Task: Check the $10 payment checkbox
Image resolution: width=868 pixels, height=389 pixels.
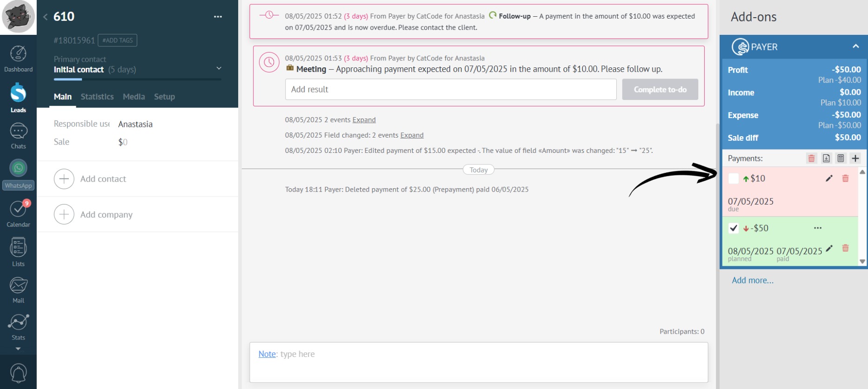Action: click(x=734, y=178)
